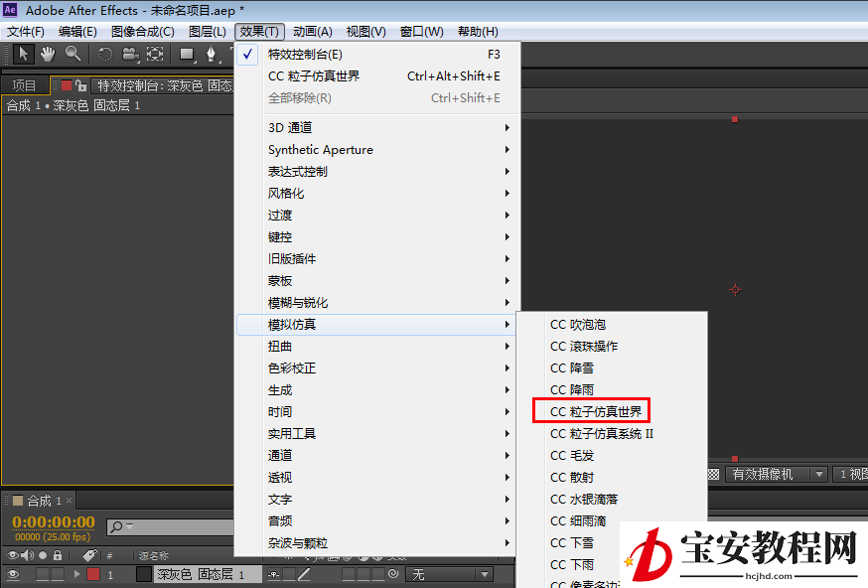868x588 pixels.
Task: Click the 0:00:00:00 current timecode
Action: (54, 521)
